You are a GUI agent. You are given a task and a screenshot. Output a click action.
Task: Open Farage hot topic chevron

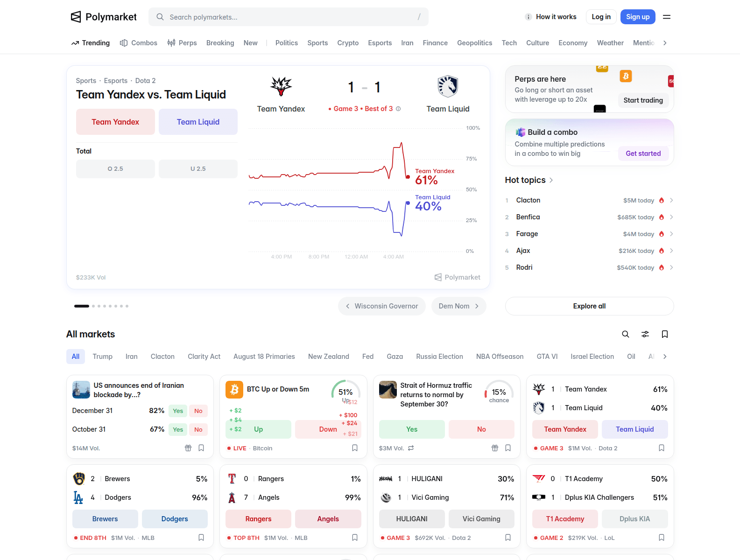tap(671, 234)
